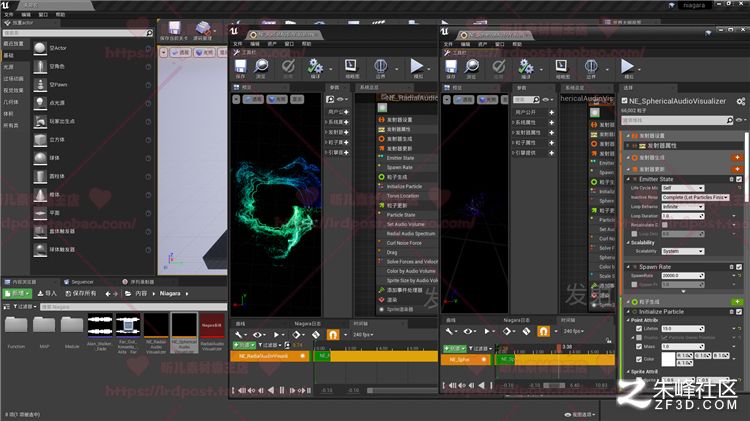Toggle Emitter State module enabled checkbox

point(739,179)
